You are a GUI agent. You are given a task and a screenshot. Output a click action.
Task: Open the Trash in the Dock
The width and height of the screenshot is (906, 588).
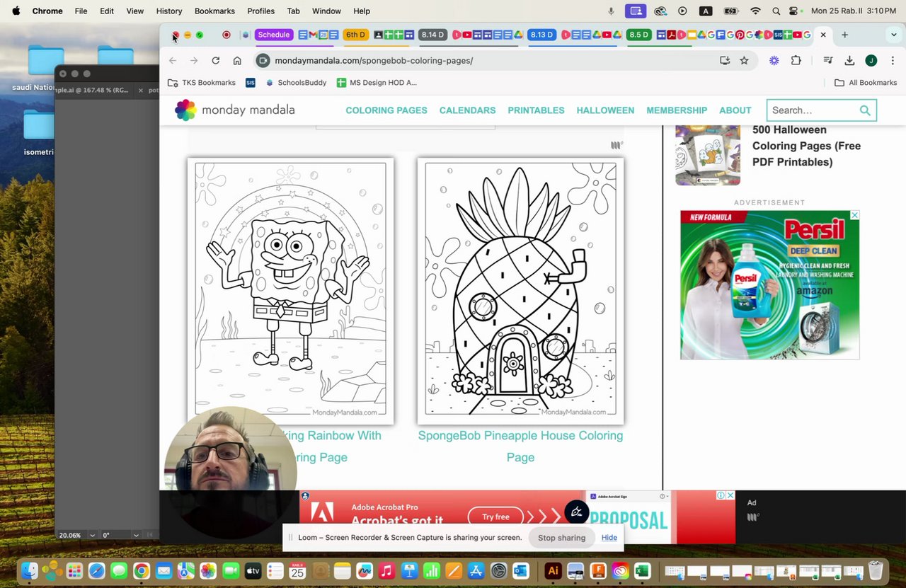pyautogui.click(x=876, y=570)
